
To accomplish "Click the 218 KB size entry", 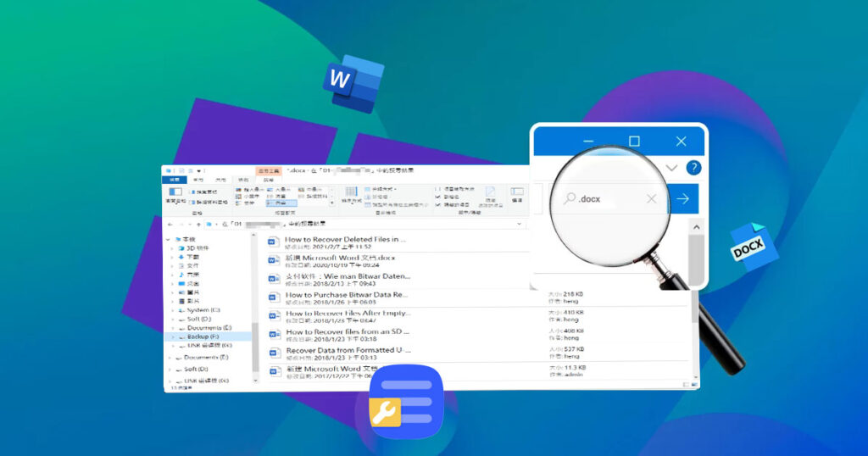I will pos(565,294).
